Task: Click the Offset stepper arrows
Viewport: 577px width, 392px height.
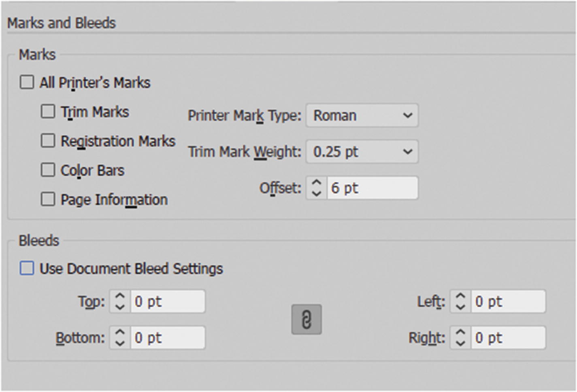Action: 317,188
